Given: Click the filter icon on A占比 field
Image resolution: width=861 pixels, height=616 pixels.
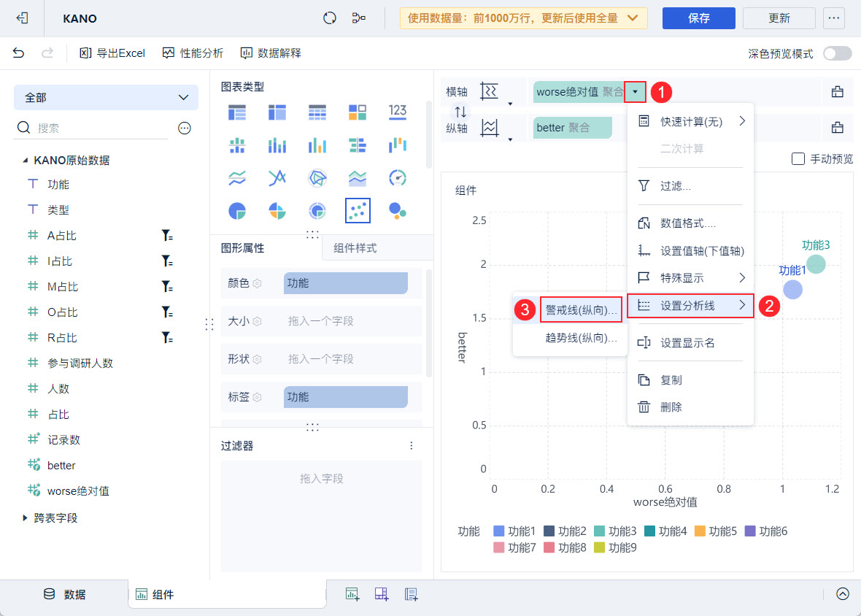Looking at the screenshot, I should tap(167, 236).
